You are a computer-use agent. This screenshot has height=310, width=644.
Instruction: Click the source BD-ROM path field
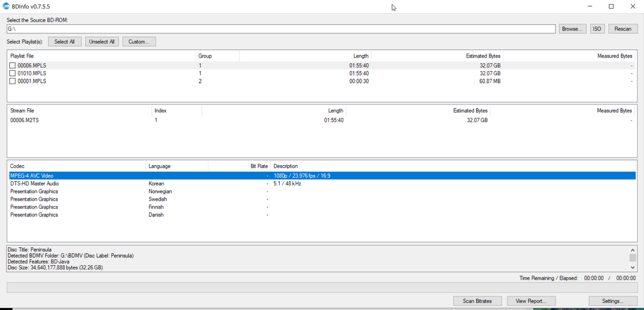coord(281,29)
